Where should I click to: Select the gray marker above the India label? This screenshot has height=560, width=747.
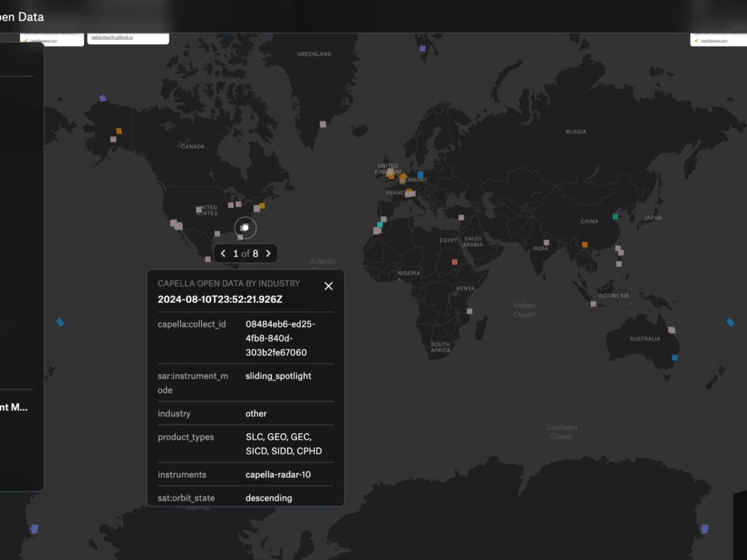click(546, 243)
